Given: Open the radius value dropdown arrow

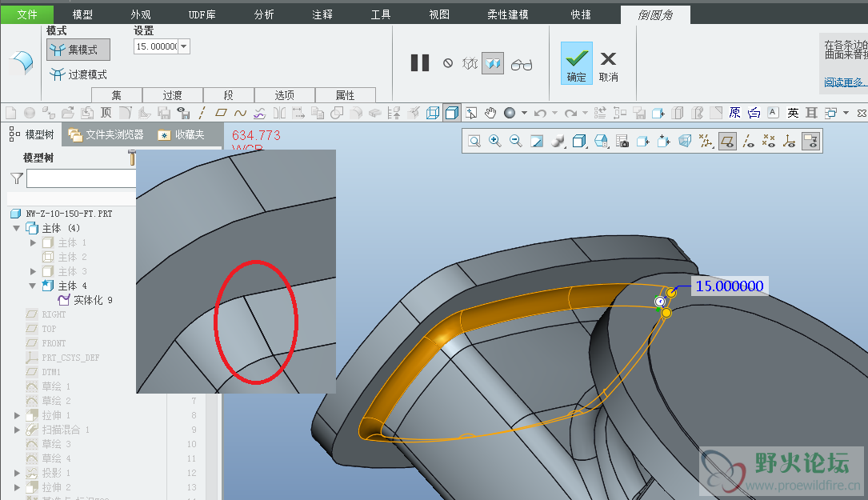Looking at the screenshot, I should click(184, 47).
